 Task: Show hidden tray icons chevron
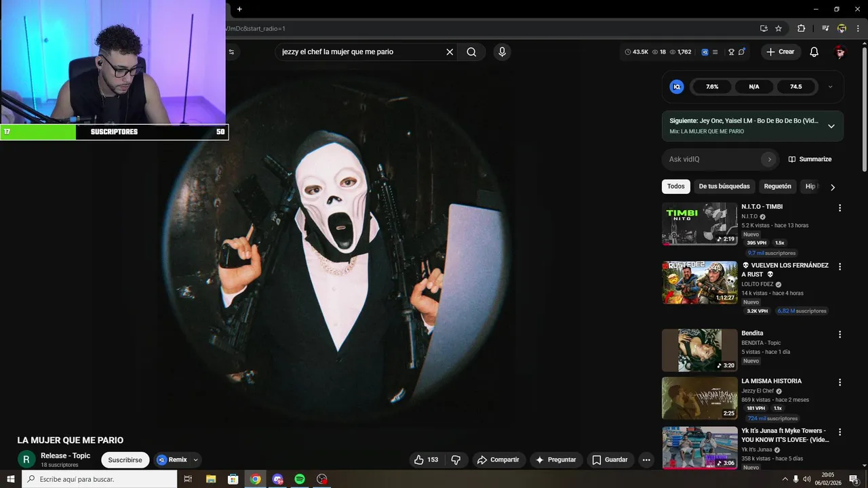point(785,479)
